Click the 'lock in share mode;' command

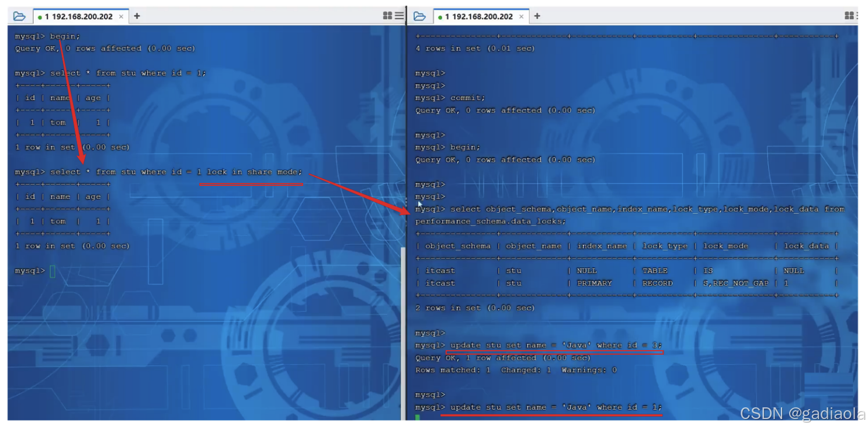(255, 172)
